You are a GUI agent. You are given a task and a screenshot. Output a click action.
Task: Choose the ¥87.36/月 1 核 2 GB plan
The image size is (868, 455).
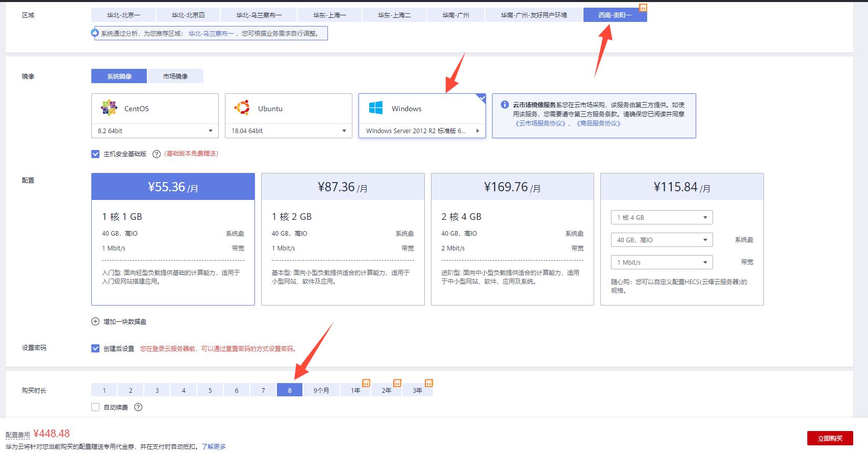tap(343, 239)
